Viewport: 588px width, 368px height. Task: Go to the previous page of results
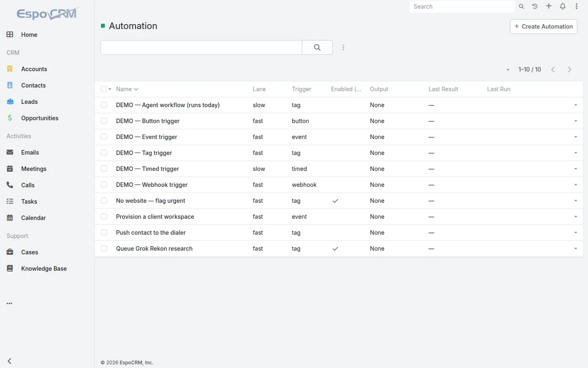[x=553, y=70]
